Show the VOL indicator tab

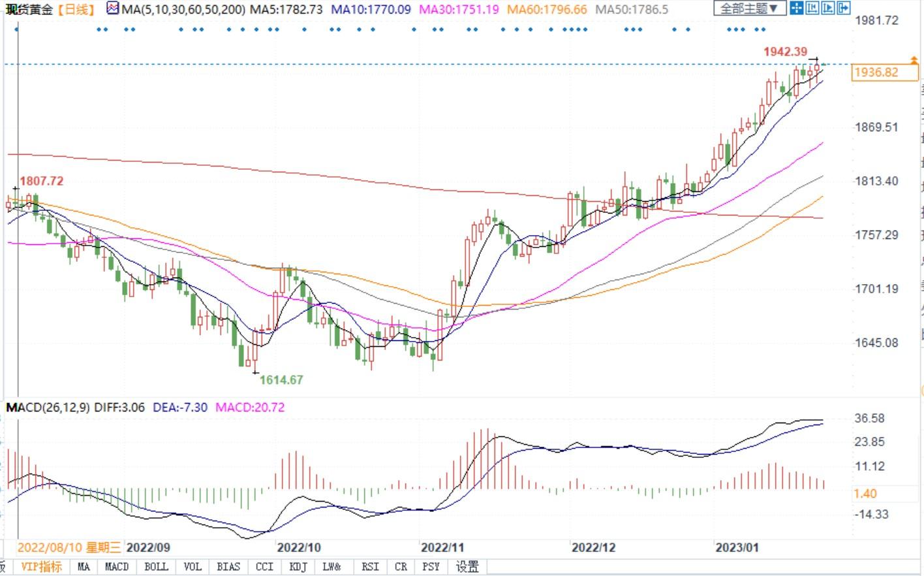[x=192, y=567]
